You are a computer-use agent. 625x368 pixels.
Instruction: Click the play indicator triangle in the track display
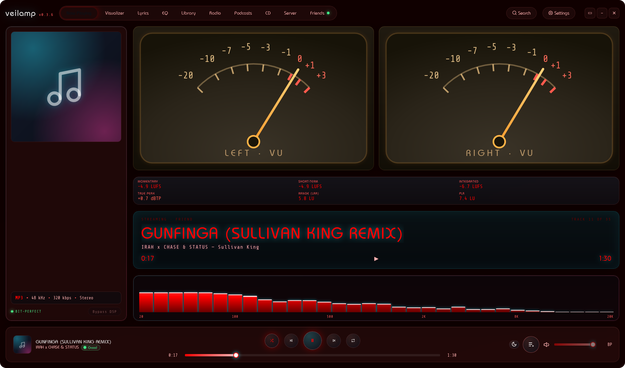376,259
